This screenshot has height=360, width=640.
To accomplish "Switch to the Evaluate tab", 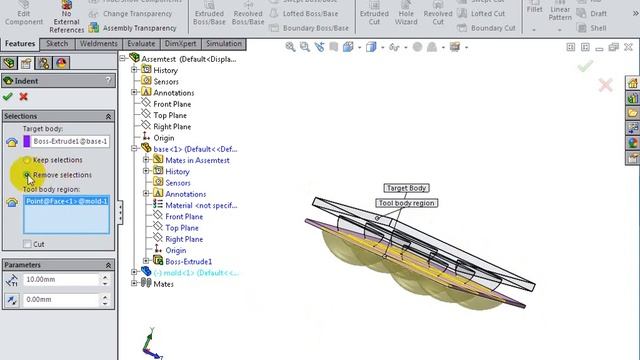I will (x=141, y=44).
